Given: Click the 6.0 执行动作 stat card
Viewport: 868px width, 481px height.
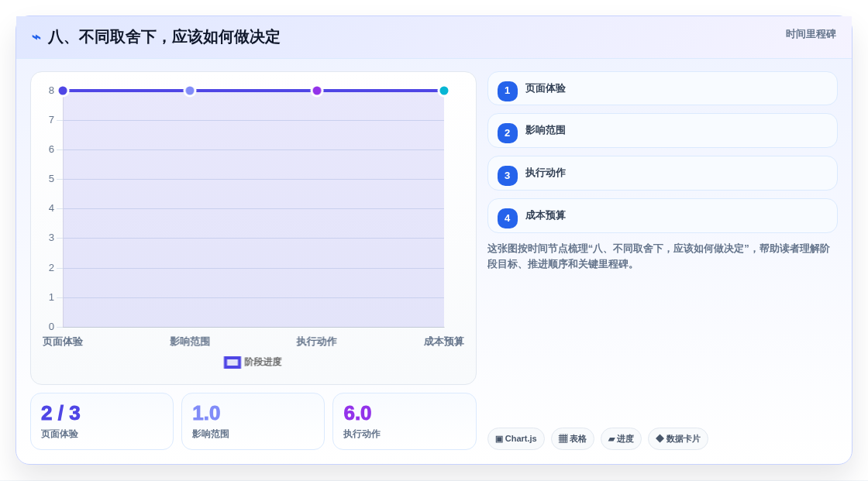Looking at the screenshot, I should coord(404,421).
